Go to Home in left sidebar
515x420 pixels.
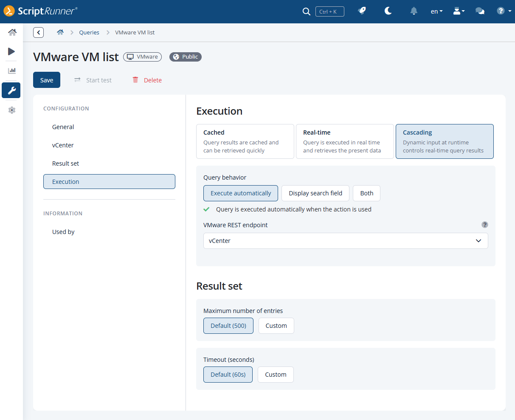click(x=12, y=32)
